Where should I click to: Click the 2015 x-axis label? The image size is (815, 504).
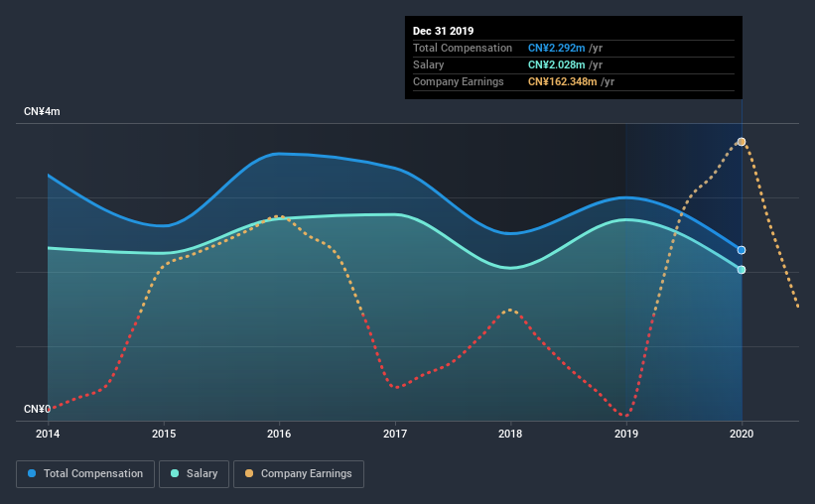[x=164, y=434]
